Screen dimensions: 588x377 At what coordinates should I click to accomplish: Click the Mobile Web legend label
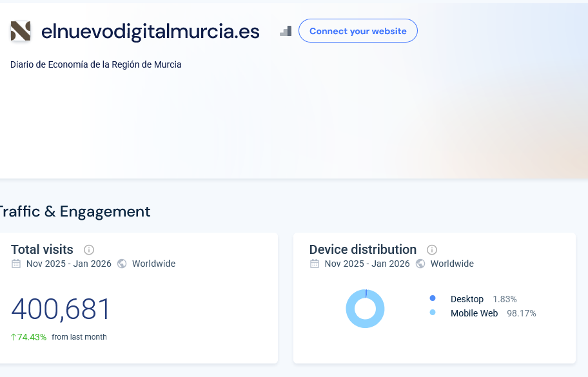(474, 313)
